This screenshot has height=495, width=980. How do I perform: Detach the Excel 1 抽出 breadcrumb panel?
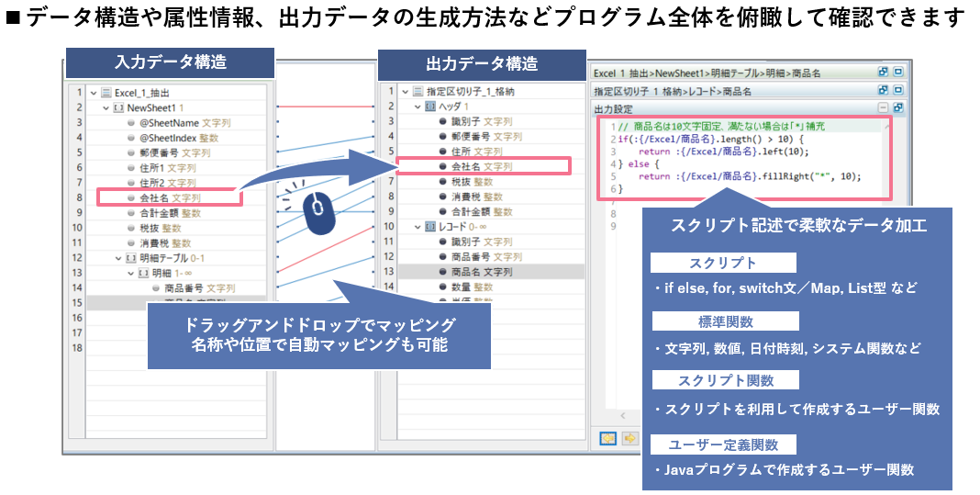click(883, 73)
